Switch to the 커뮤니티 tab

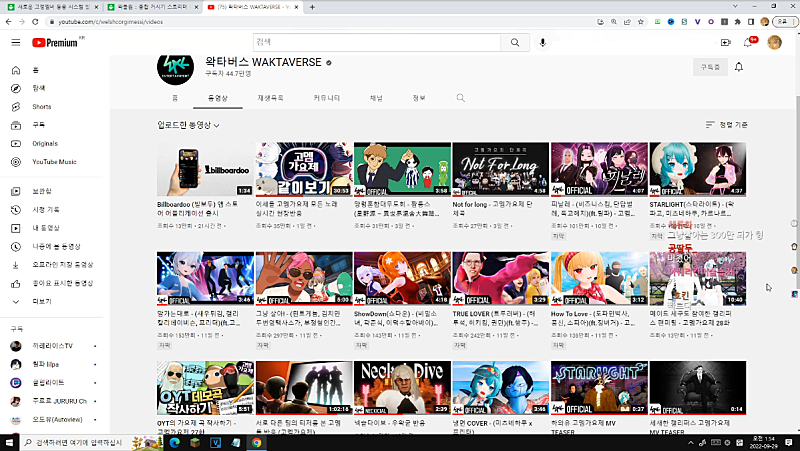click(326, 98)
